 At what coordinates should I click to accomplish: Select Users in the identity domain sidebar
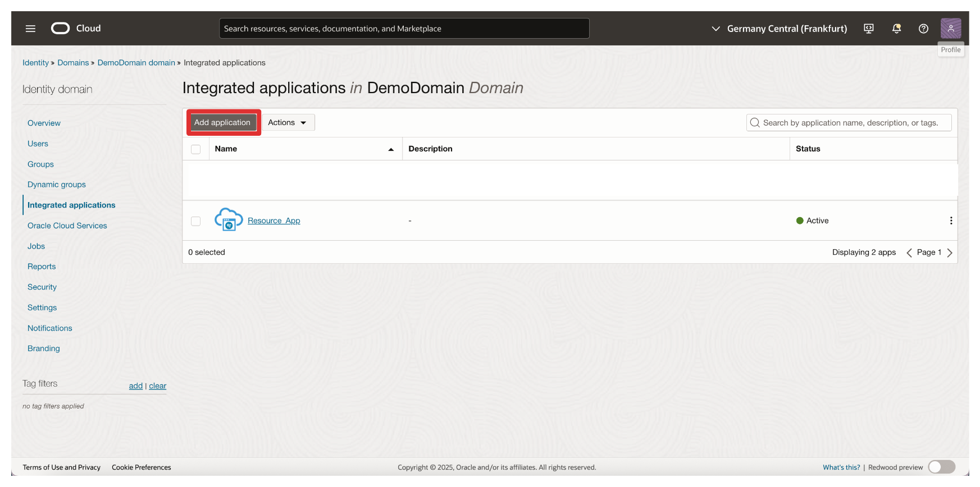(38, 144)
